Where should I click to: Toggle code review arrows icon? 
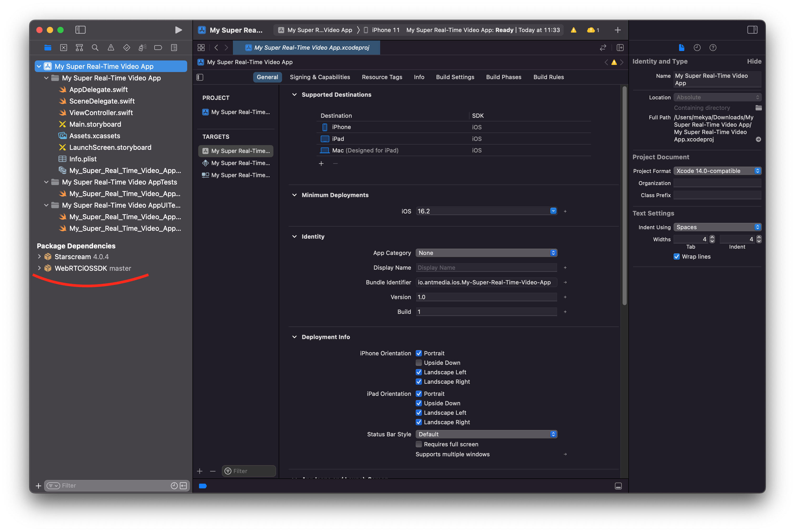[603, 48]
